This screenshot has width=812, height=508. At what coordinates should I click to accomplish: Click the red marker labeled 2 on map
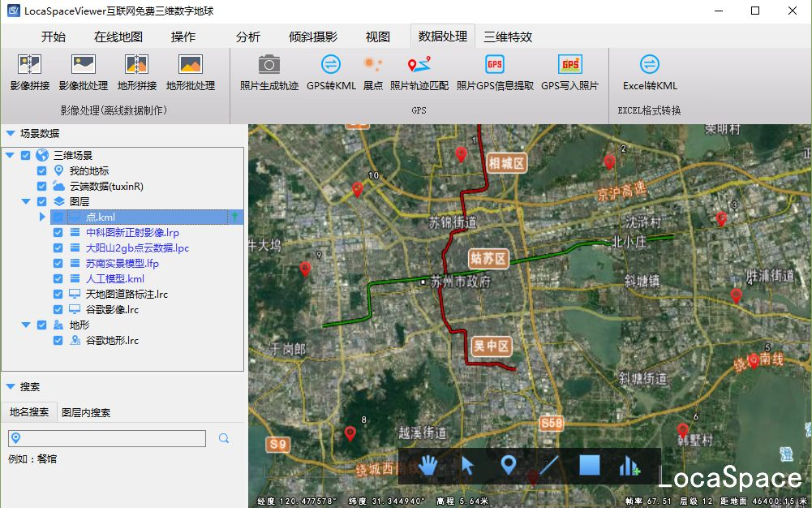[x=609, y=161]
